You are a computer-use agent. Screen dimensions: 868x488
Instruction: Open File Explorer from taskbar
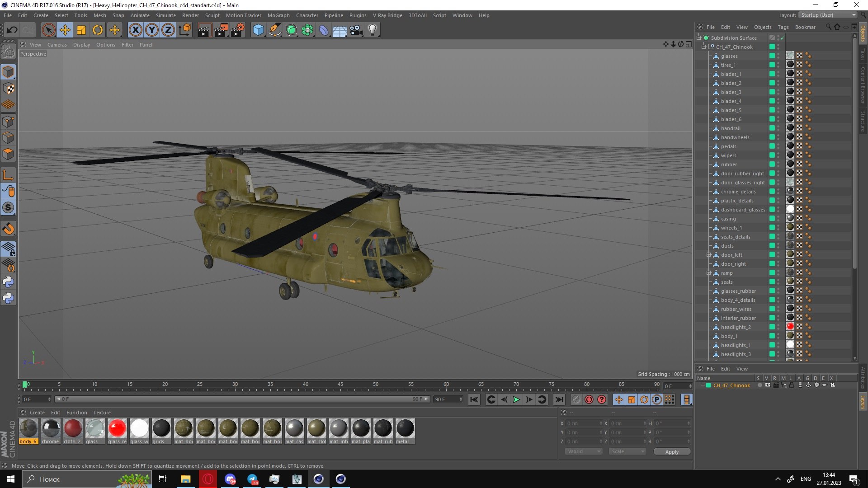[185, 479]
